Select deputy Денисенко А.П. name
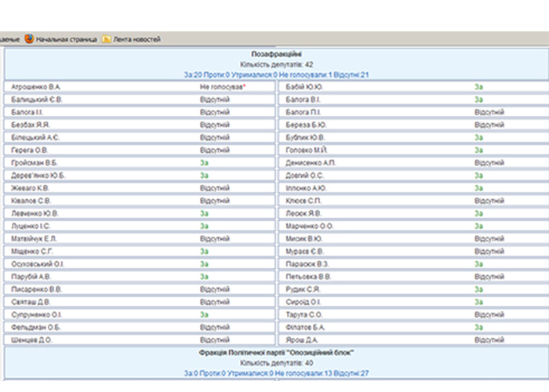The height and width of the screenshot is (392, 549). coord(311,163)
